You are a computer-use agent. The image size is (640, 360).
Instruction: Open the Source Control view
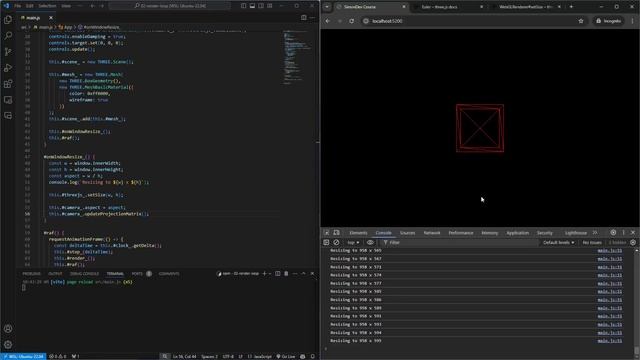pos(8,51)
